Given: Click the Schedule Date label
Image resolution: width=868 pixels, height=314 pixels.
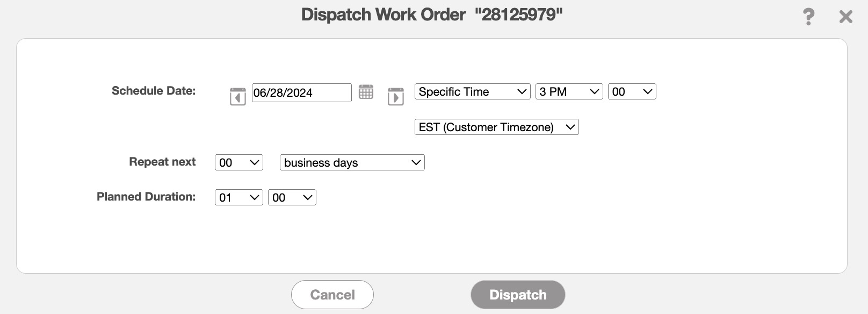Looking at the screenshot, I should click(154, 91).
